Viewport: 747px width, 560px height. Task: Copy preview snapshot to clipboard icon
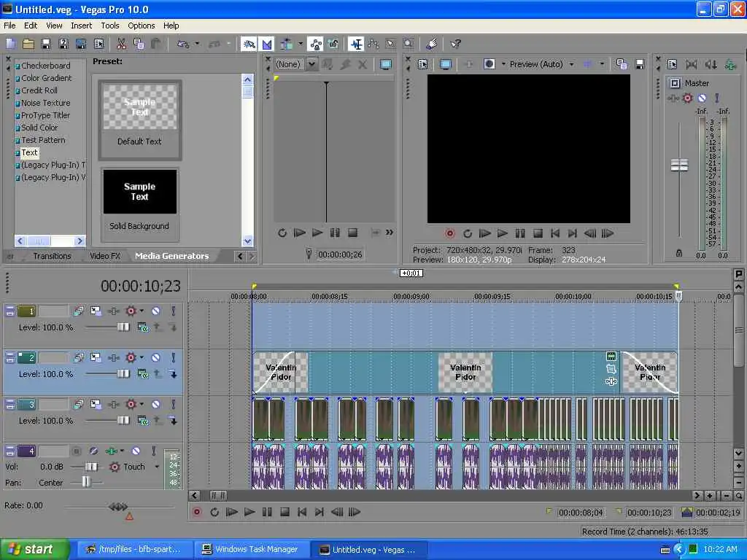(621, 64)
